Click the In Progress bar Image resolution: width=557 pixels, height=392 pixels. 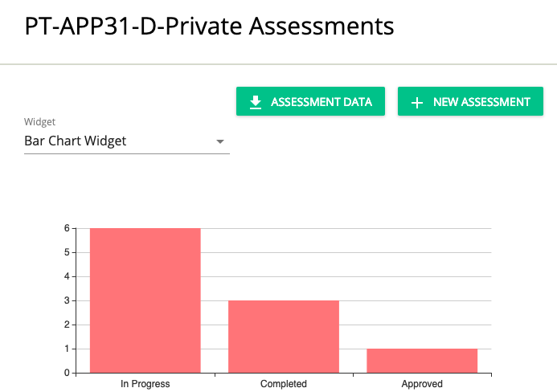coord(145,300)
